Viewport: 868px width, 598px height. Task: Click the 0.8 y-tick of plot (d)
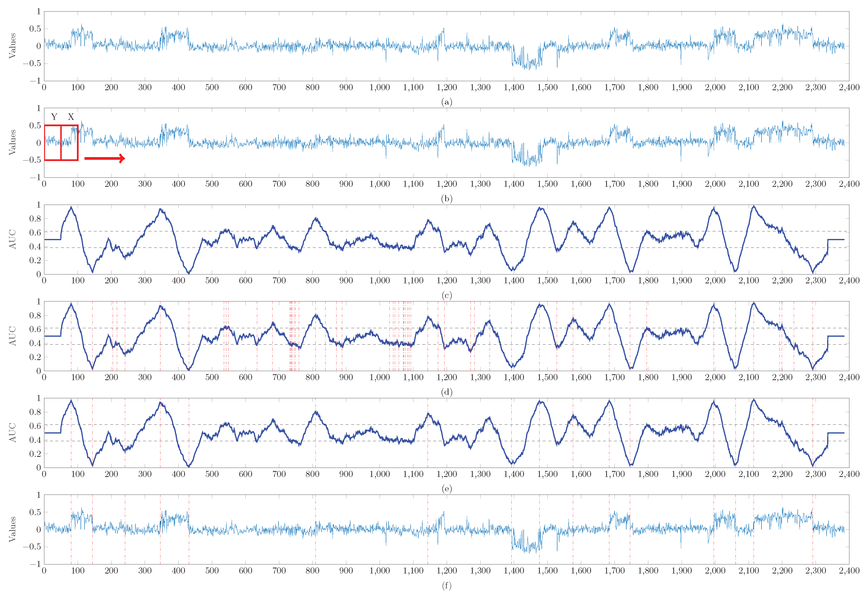pos(35,315)
